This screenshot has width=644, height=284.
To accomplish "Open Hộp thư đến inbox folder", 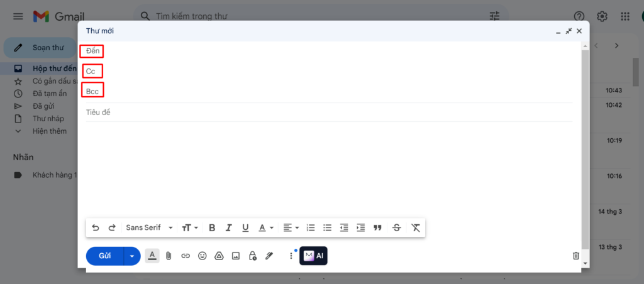I will 39,68.
